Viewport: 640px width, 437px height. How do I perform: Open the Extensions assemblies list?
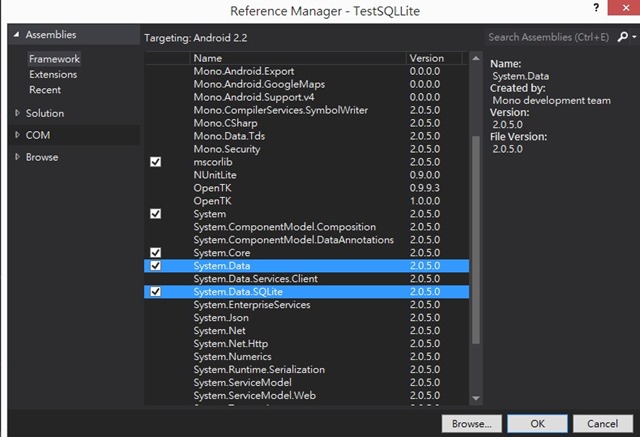point(53,74)
